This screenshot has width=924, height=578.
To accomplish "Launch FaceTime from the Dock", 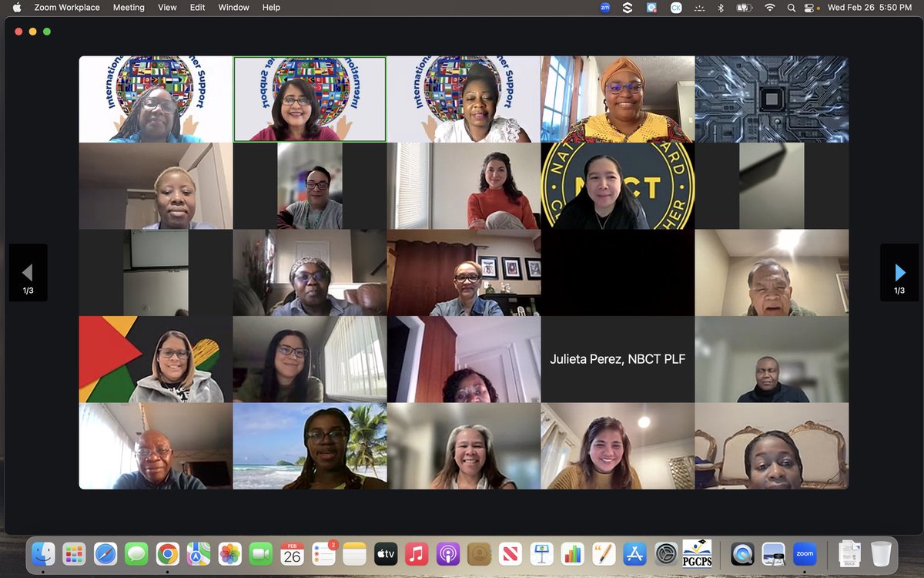I will coord(261,553).
